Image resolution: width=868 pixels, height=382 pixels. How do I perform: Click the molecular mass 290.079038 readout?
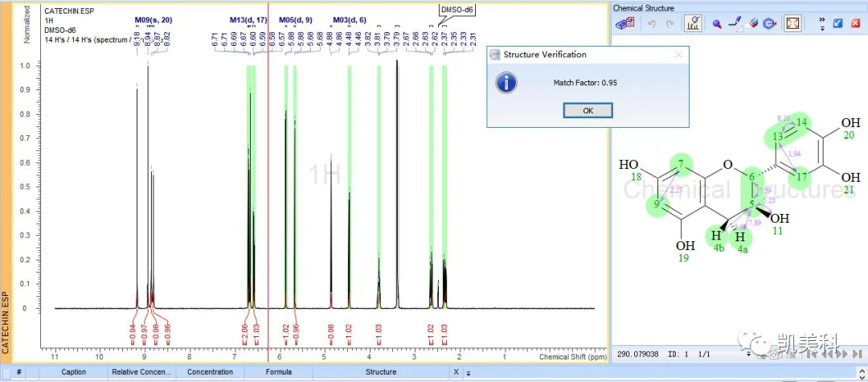pyautogui.click(x=636, y=353)
